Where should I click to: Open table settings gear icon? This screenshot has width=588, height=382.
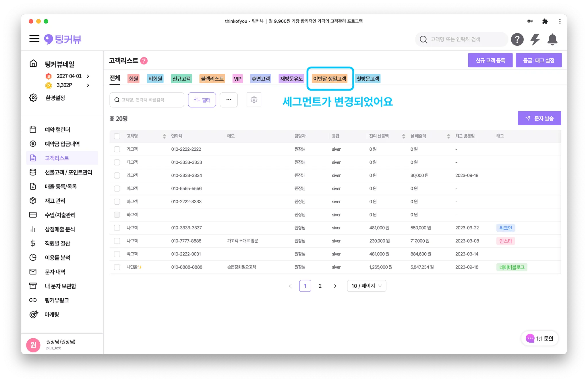[x=254, y=100]
